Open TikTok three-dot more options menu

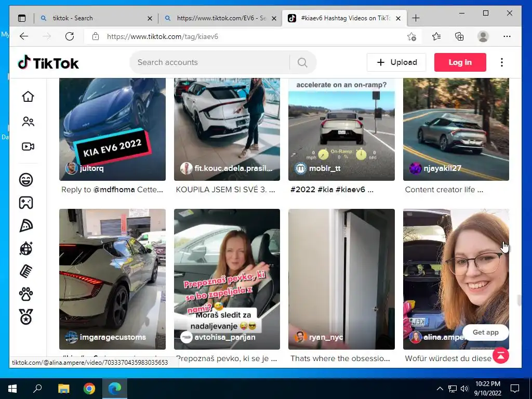(502, 62)
